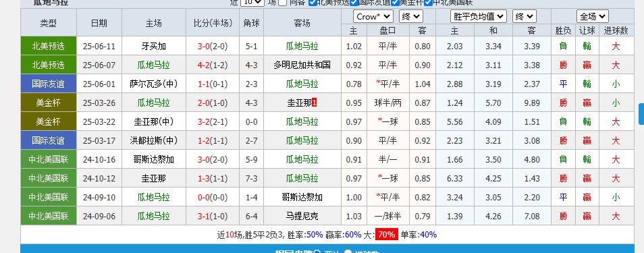The image size is (644, 253).
Task: Open the 终 dropdown beside 胜平负均值
Action: point(524,16)
